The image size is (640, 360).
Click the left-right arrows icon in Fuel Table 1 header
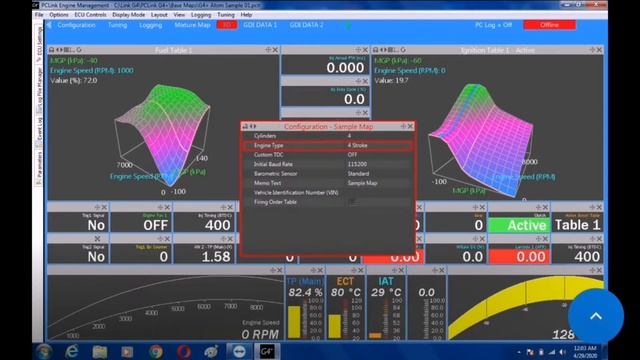[59, 50]
